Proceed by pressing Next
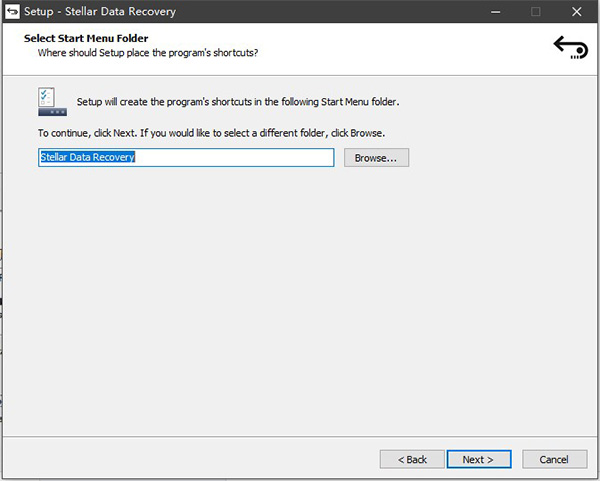 pyautogui.click(x=478, y=459)
